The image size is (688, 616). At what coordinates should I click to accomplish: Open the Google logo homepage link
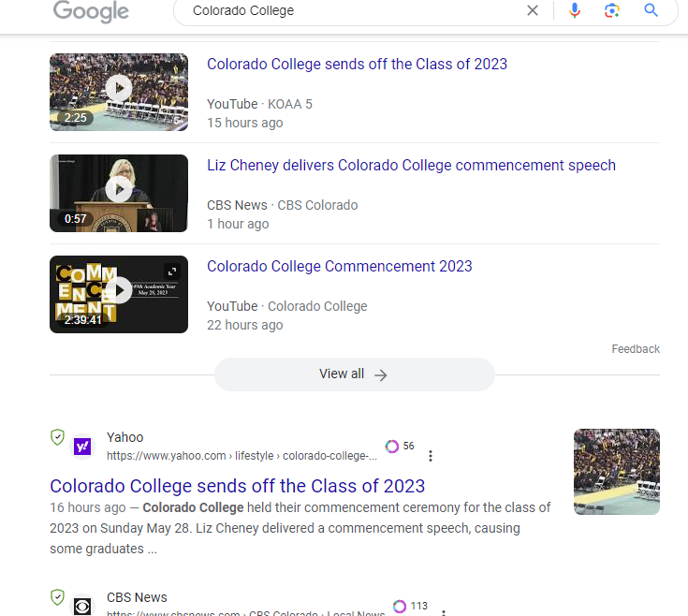[91, 11]
